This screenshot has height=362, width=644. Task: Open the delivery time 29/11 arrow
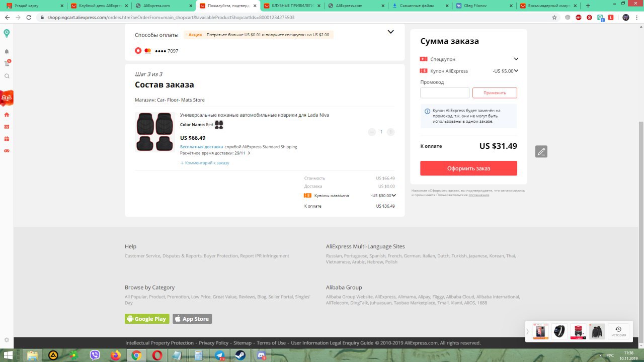click(x=249, y=153)
